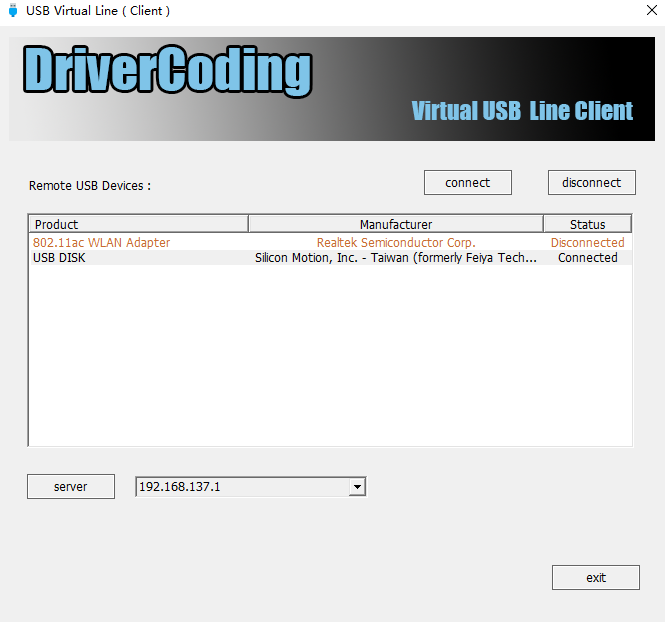The width and height of the screenshot is (665, 622).
Task: Click the server button
Action: tap(71, 486)
